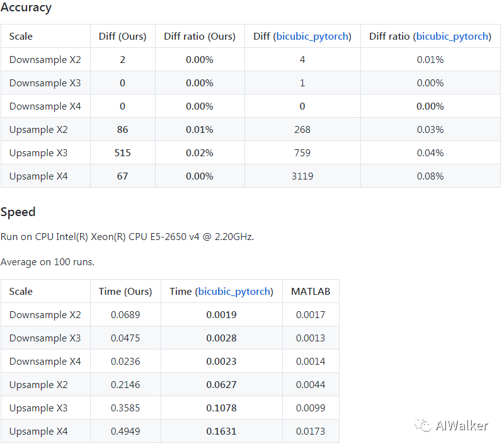Image resolution: width=504 pixels, height=446 pixels.
Task: Select the MATLAB time 0.0099
Action: click(x=311, y=408)
